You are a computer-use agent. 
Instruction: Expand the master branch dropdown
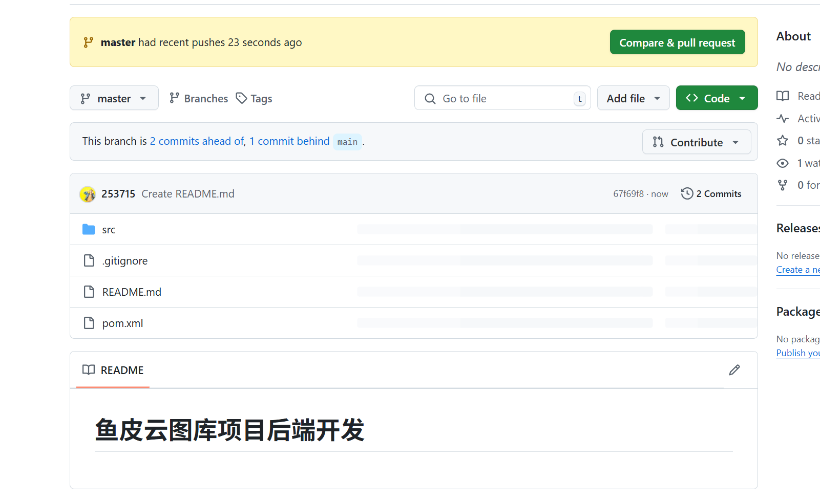point(114,98)
